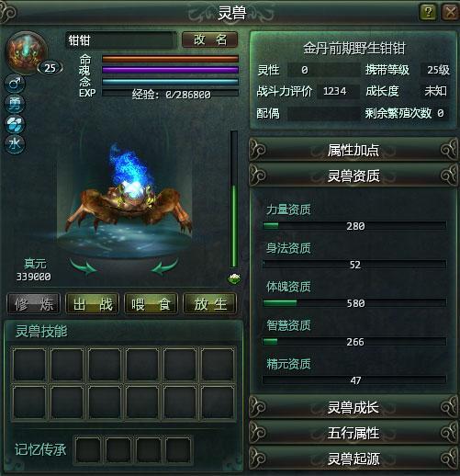Click the 放生 release button
The height and width of the screenshot is (476, 460).
coord(210,304)
